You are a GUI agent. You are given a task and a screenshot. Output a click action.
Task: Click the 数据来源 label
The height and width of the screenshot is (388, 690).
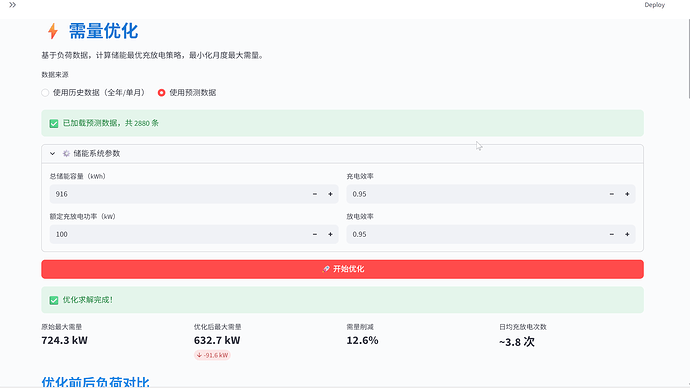[x=55, y=75]
